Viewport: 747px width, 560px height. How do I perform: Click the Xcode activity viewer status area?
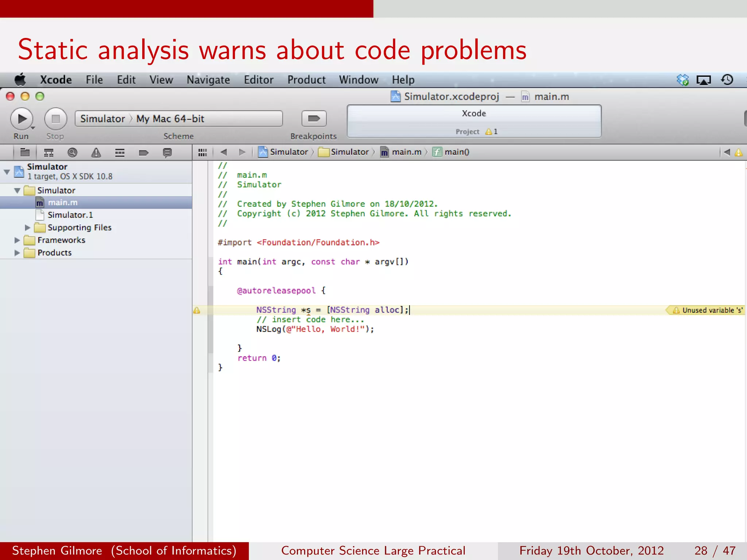474,121
